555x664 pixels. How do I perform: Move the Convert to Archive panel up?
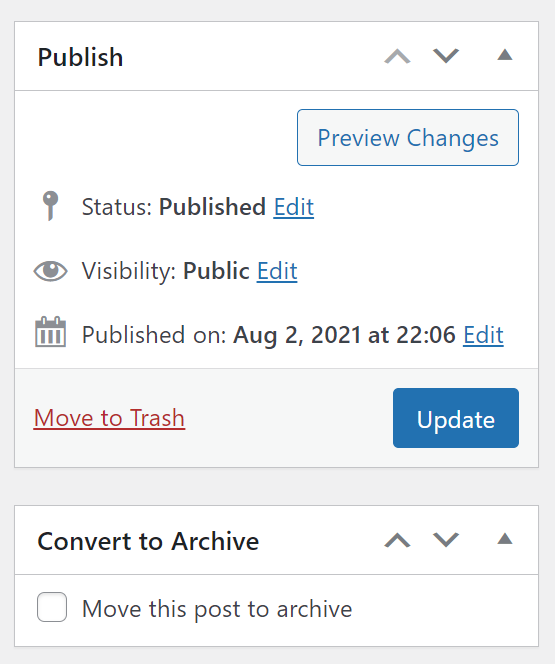(397, 540)
